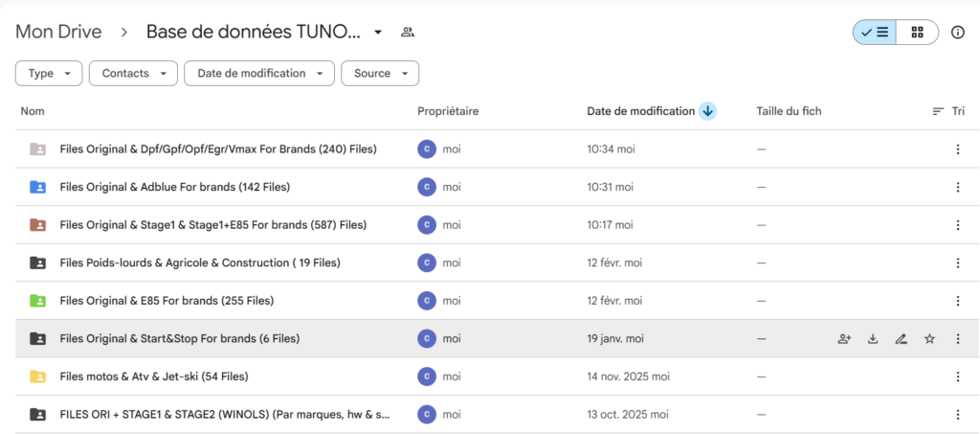This screenshot has height=434, width=980.
Task: Select Files Original & E85 For brands folder
Action: click(x=167, y=301)
